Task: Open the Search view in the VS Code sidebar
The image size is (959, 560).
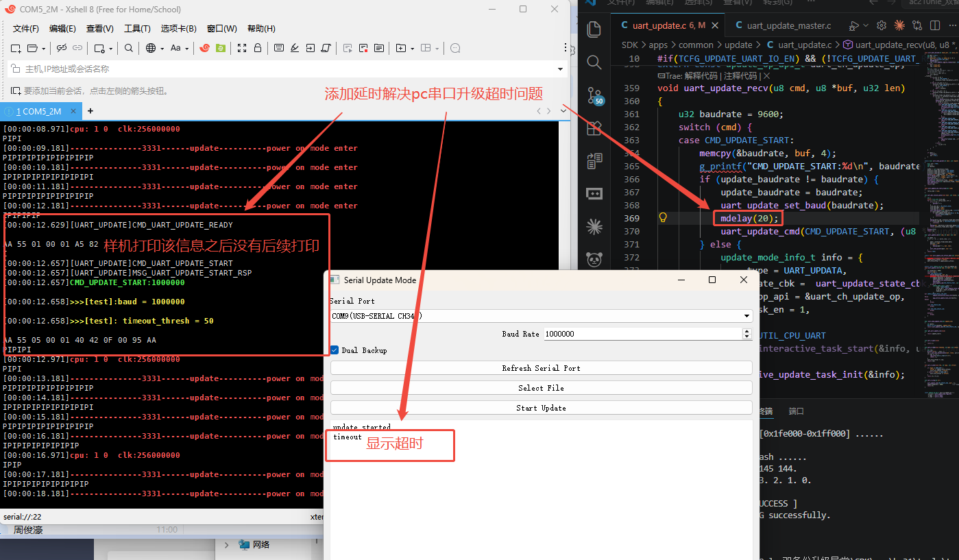Action: pos(594,62)
